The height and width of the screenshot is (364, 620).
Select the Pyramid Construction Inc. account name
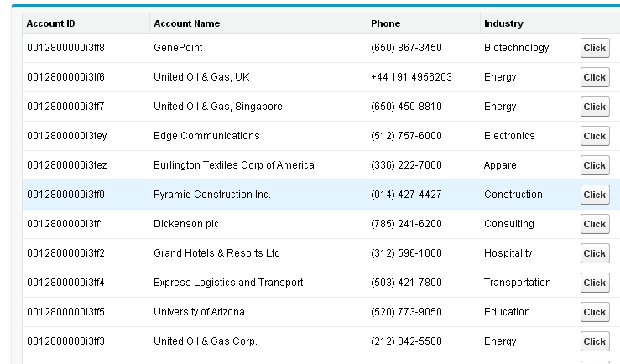coord(211,195)
